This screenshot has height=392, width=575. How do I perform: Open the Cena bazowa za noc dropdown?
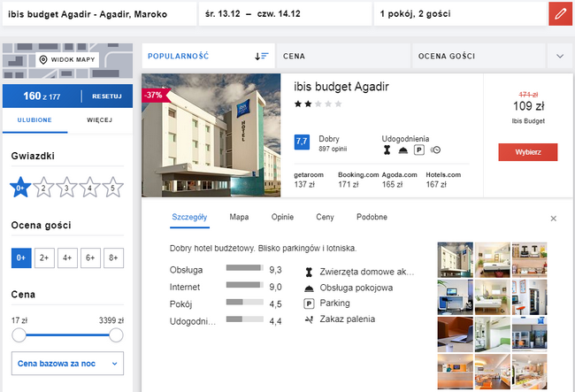(x=67, y=364)
